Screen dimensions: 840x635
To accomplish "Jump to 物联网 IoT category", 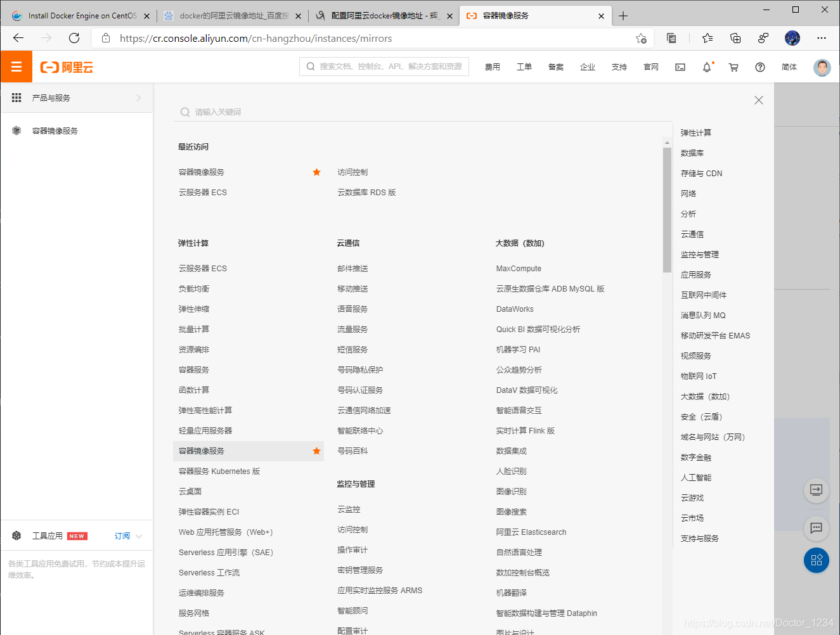I will [x=699, y=376].
